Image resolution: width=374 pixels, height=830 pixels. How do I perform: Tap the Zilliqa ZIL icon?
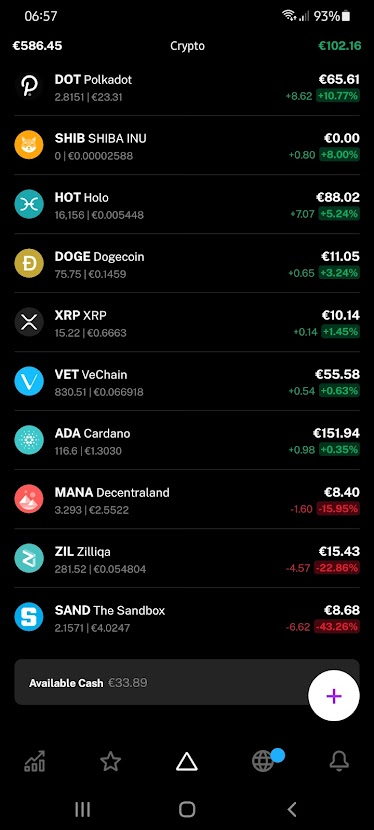(29, 558)
